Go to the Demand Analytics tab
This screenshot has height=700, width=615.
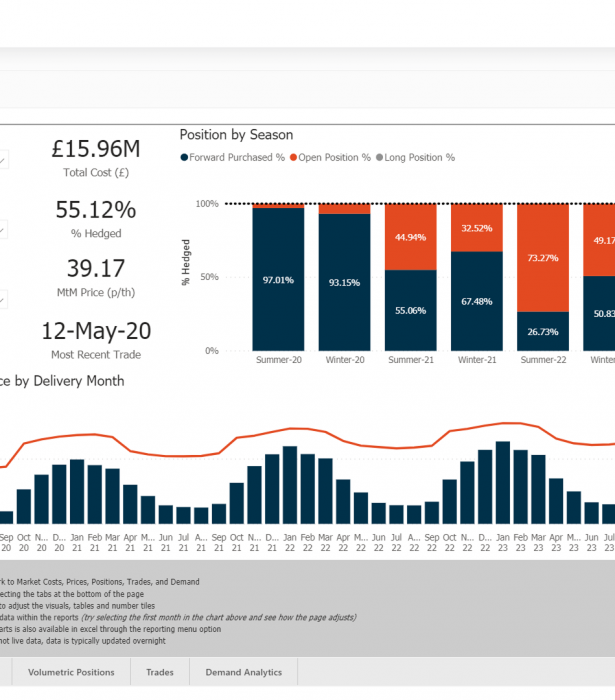point(243,672)
